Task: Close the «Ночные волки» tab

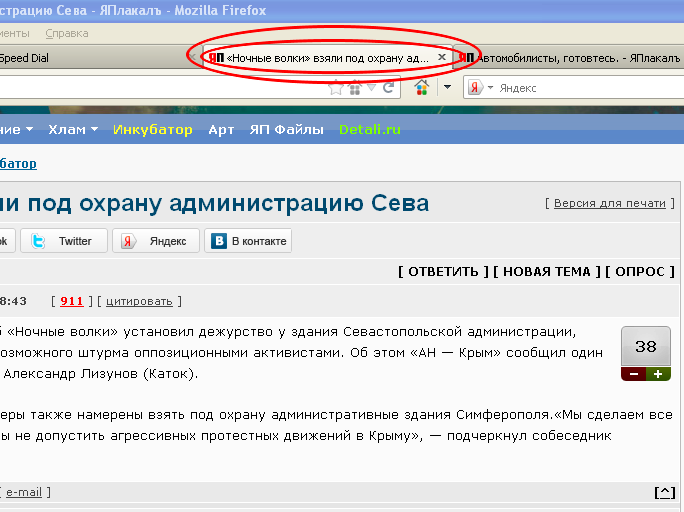Action: [441, 57]
